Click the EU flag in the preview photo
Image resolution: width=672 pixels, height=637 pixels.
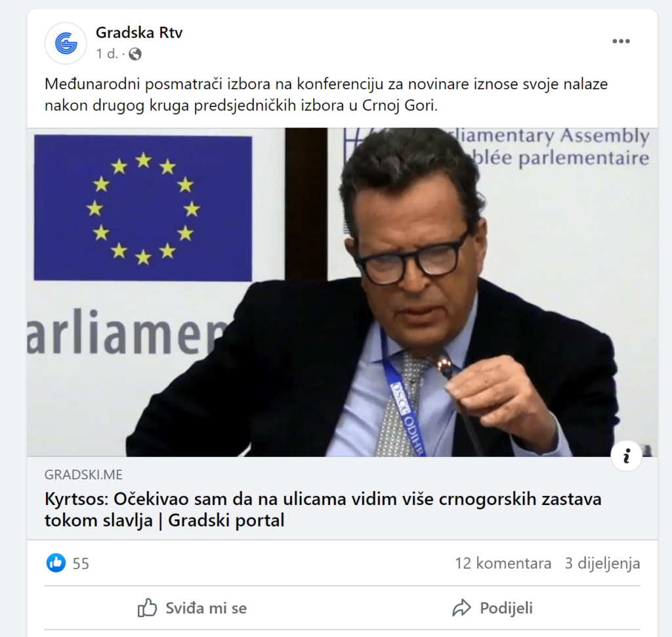[x=143, y=208]
